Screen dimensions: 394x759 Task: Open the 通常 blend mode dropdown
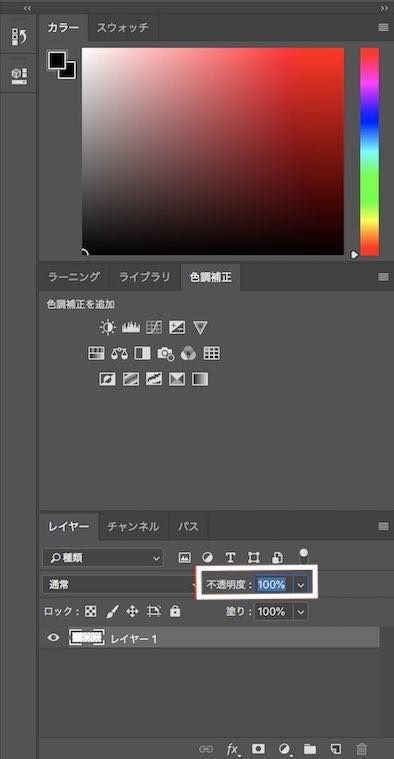click(x=120, y=585)
